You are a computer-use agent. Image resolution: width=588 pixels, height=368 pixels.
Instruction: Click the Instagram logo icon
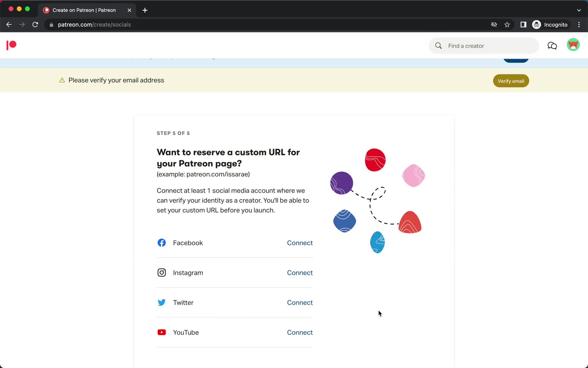click(161, 272)
